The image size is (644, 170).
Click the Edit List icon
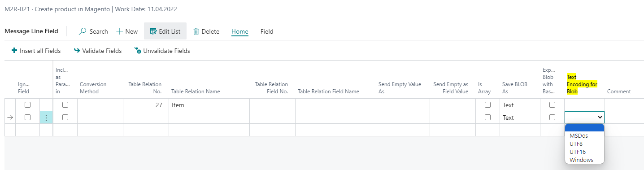click(x=153, y=31)
